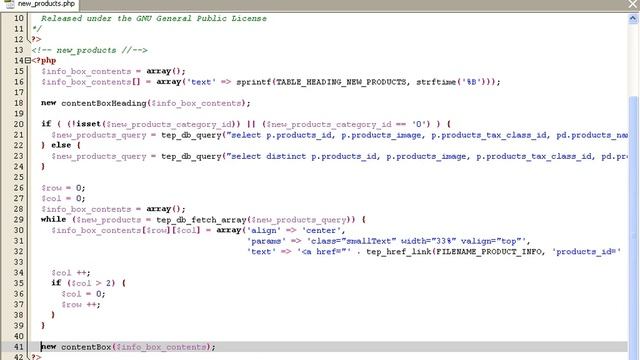Click 'contentBoxHeading' on line 18

click(x=104, y=103)
